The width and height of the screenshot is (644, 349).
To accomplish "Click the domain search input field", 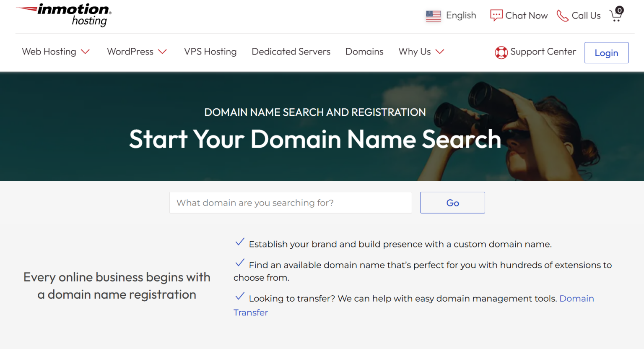I will click(290, 203).
